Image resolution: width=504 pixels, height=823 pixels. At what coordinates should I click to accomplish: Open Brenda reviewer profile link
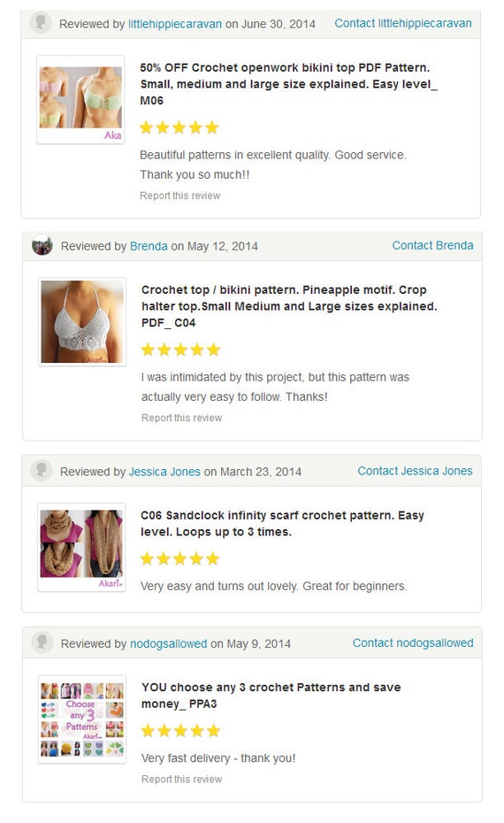(x=149, y=246)
